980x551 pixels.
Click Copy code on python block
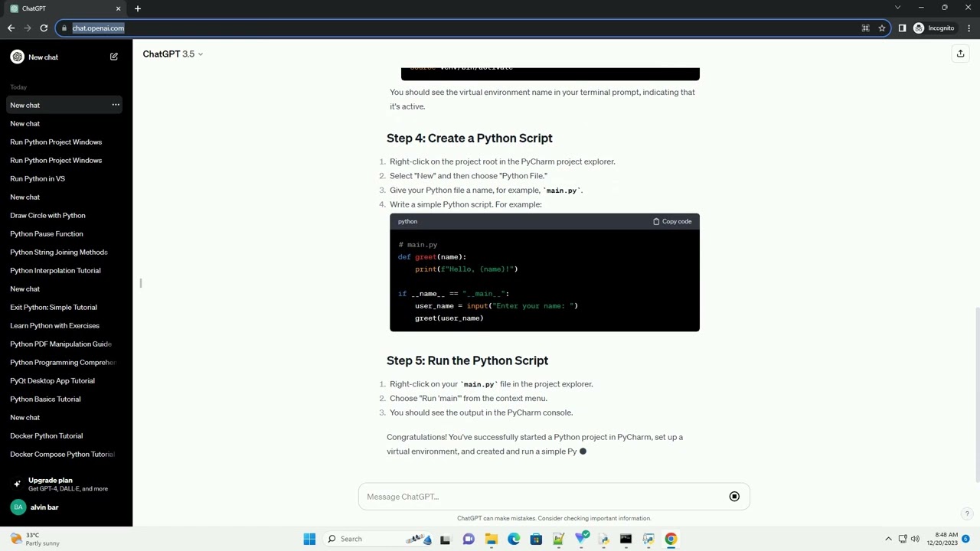coord(672,221)
